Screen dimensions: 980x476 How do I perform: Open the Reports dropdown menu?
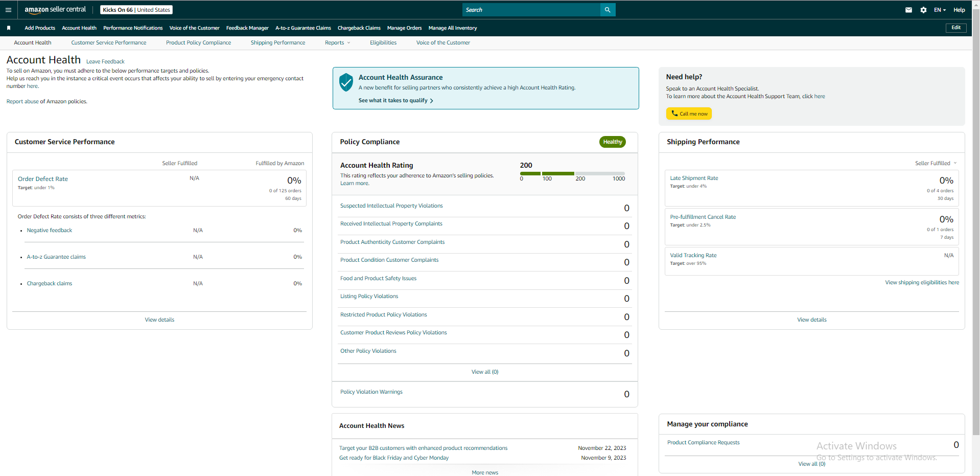[x=337, y=43]
